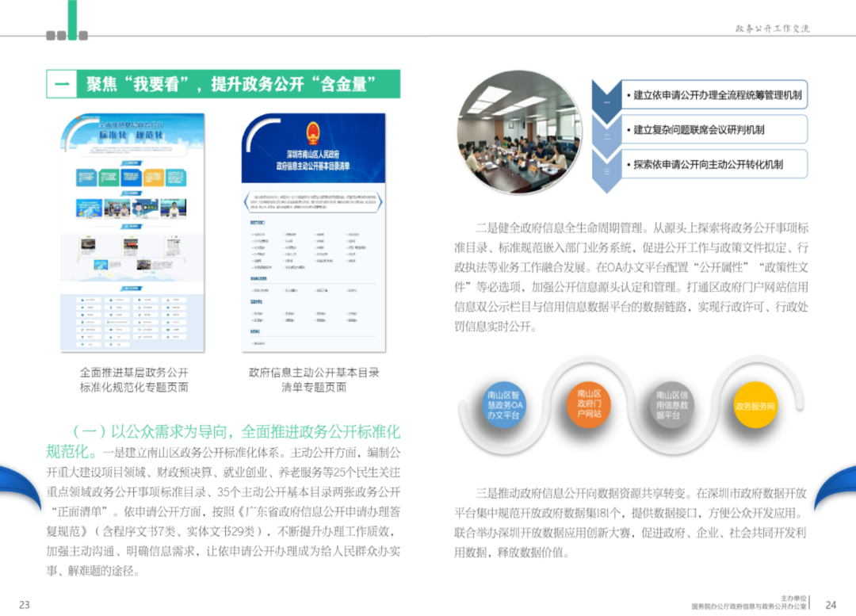Click the caption 政府信息主动公开基本目录清单专题页面
This screenshot has height=616, width=856.
coord(314,380)
